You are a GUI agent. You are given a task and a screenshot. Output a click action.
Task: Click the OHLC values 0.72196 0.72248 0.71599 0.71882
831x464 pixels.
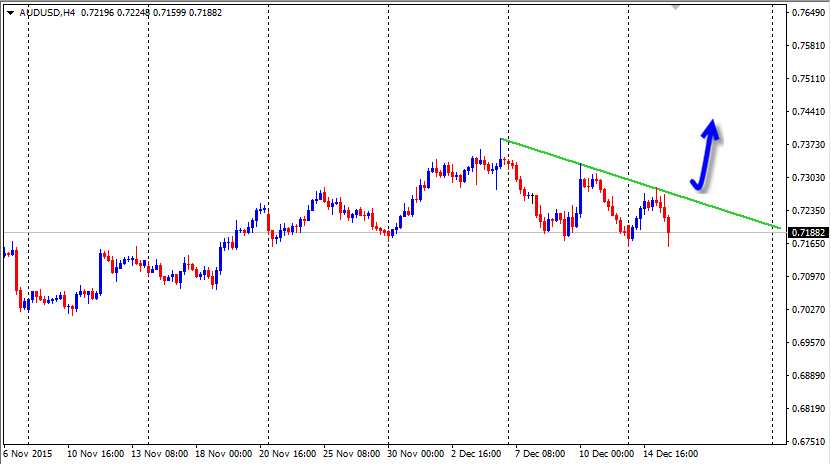(152, 13)
